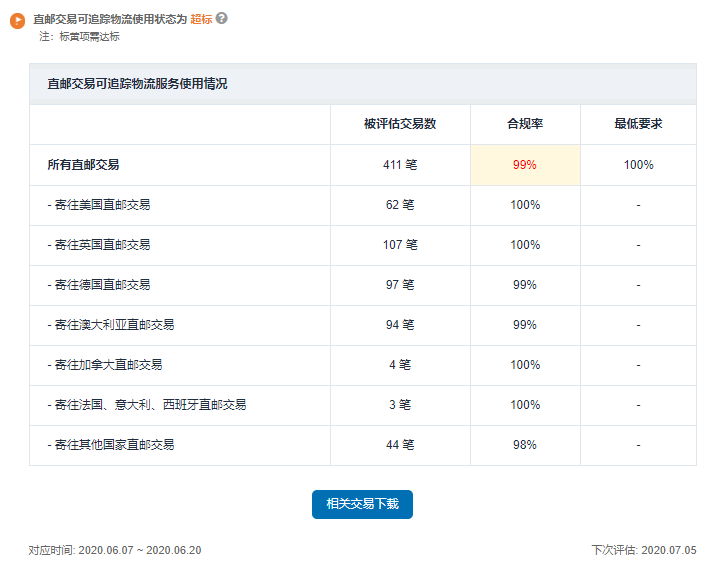This screenshot has width=719, height=571.
Task: Click the orange 超标 status link
Action: tap(201, 19)
